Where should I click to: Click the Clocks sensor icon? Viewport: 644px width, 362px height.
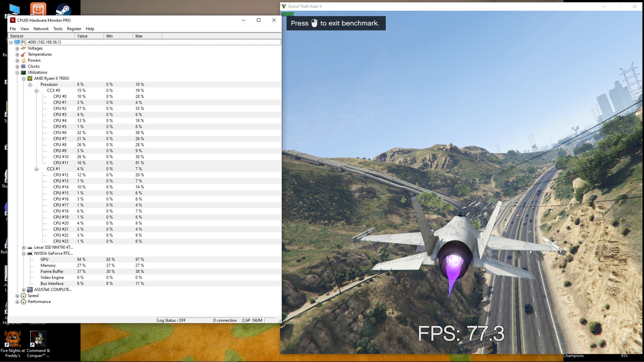pos(23,66)
